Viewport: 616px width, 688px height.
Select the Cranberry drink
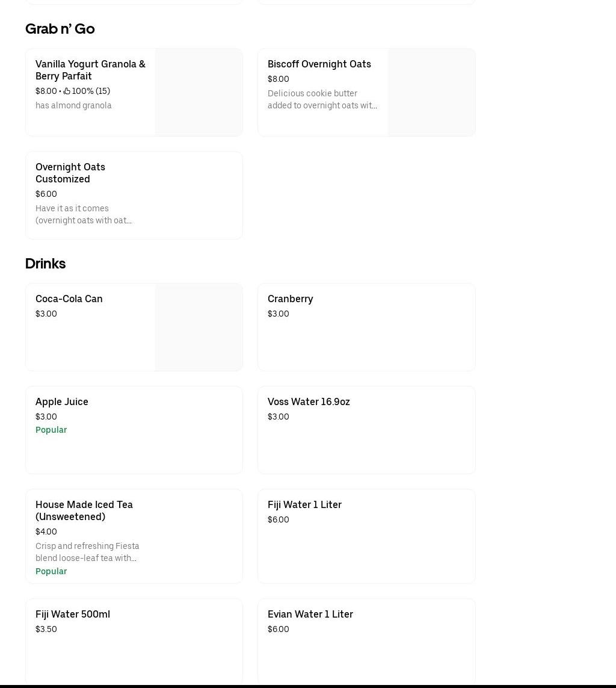(x=291, y=299)
